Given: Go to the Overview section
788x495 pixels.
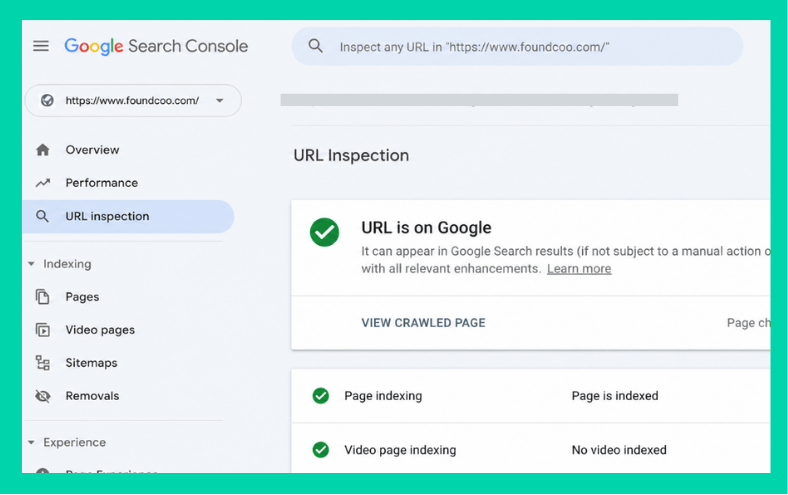Looking at the screenshot, I should tap(92, 150).
